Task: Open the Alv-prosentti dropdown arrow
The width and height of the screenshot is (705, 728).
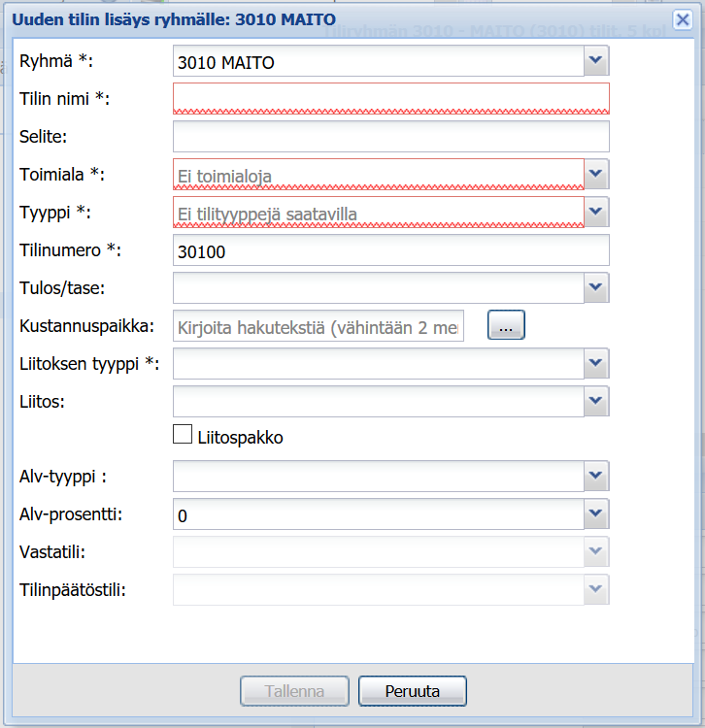Action: (x=596, y=513)
